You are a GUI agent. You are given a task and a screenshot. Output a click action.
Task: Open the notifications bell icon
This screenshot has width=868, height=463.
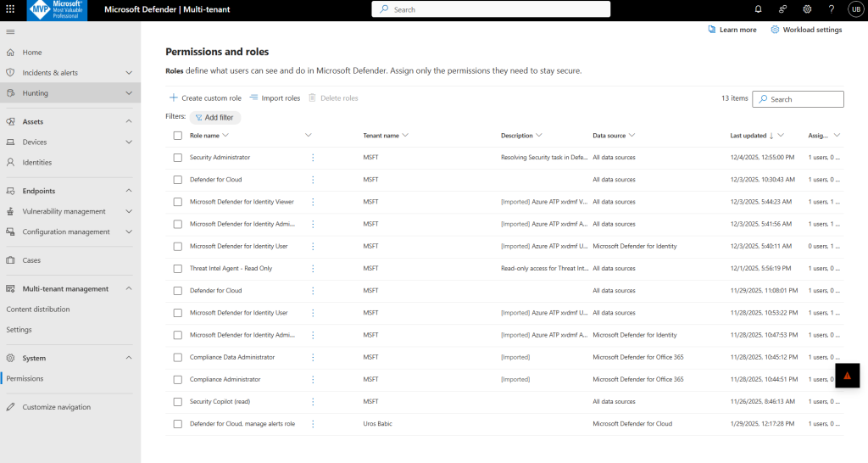coord(758,9)
